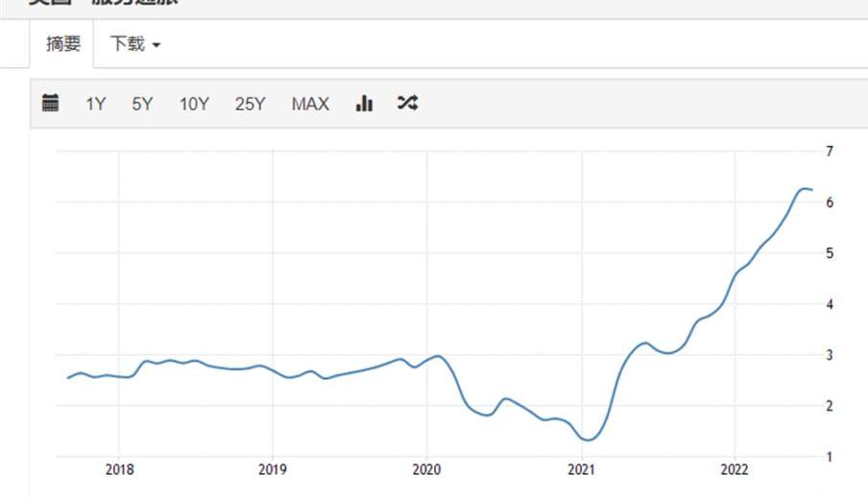Click the line's lowest point in early 2021
The image size is (868, 498).
[x=589, y=439]
